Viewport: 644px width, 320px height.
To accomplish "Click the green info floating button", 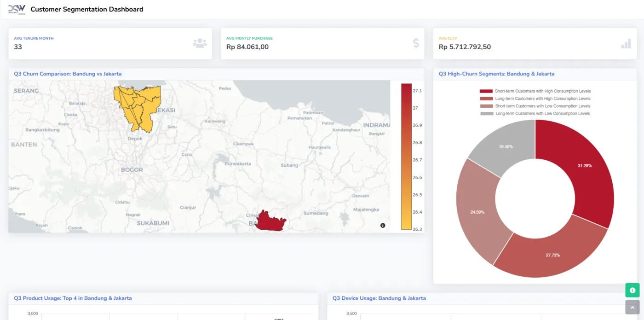I will 632,290.
